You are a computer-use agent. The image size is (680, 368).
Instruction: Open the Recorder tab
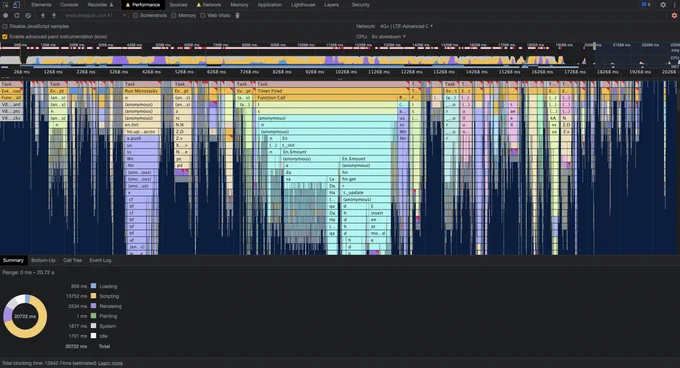(x=100, y=5)
